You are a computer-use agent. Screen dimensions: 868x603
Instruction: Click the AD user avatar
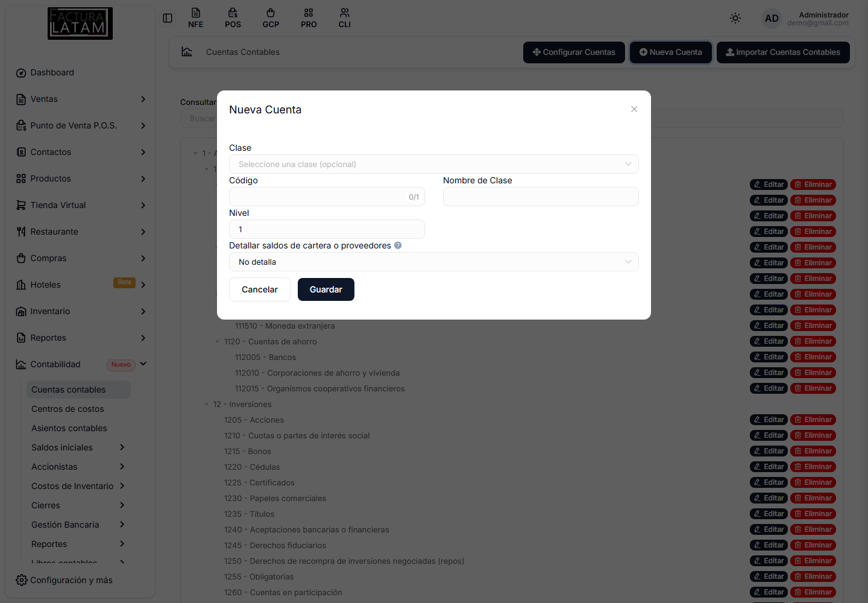point(772,18)
